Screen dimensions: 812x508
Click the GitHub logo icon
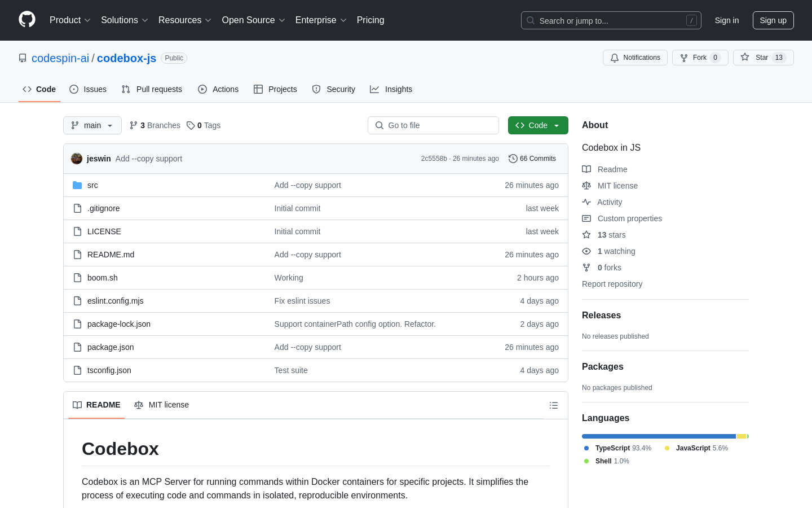27,20
